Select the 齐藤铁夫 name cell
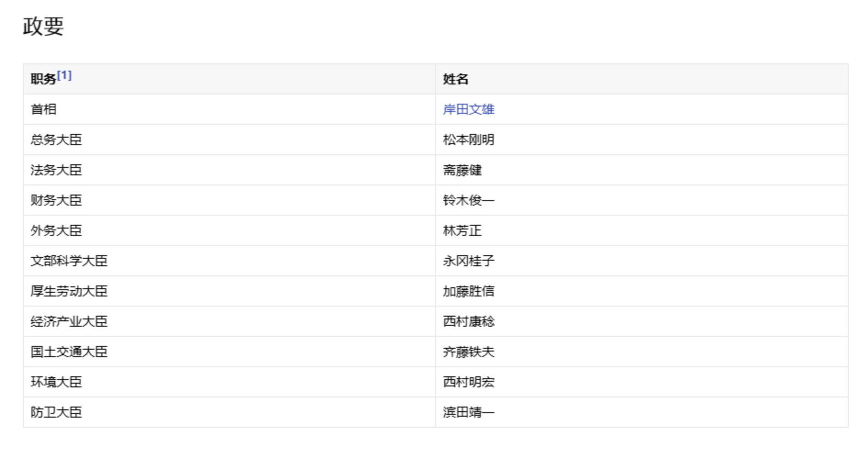868x458 pixels. (642, 352)
